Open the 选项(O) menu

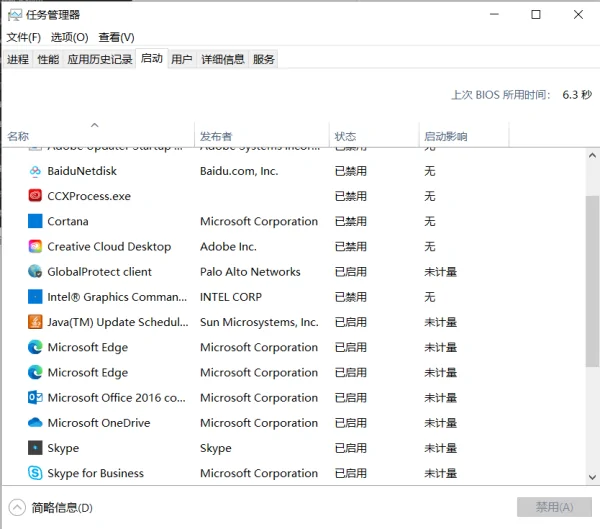tap(70, 38)
